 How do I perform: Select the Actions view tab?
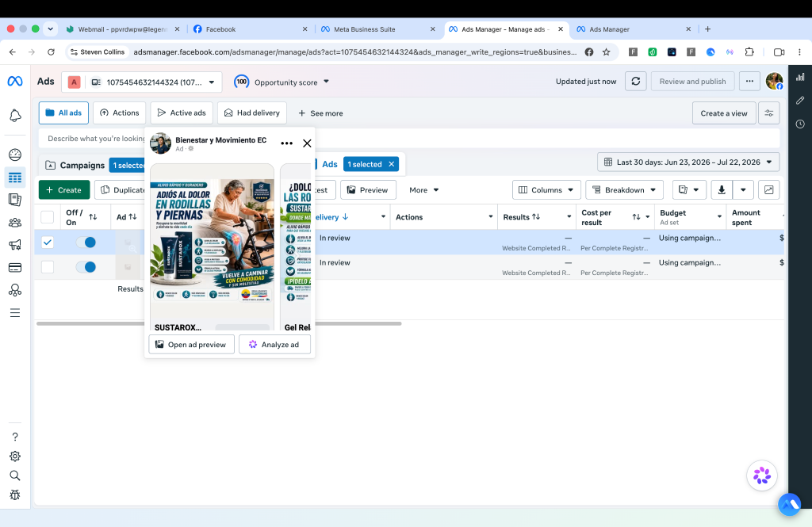(119, 113)
